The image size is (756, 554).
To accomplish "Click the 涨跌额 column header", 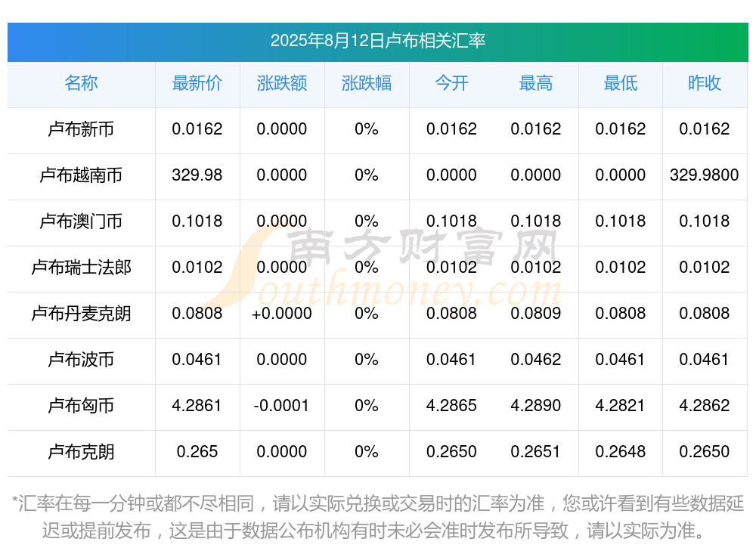I will click(282, 83).
